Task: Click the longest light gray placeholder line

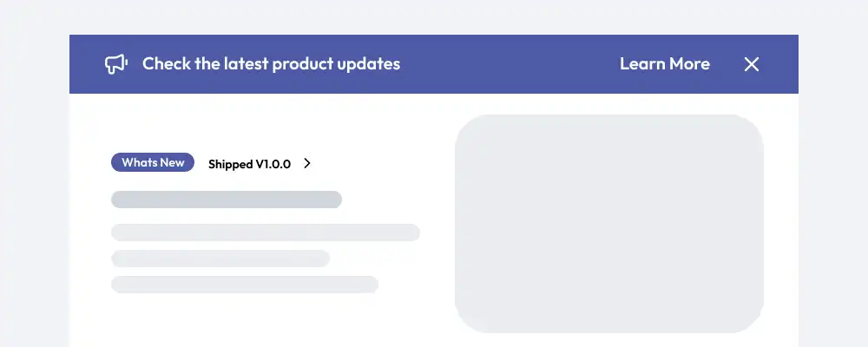Action: [266, 232]
